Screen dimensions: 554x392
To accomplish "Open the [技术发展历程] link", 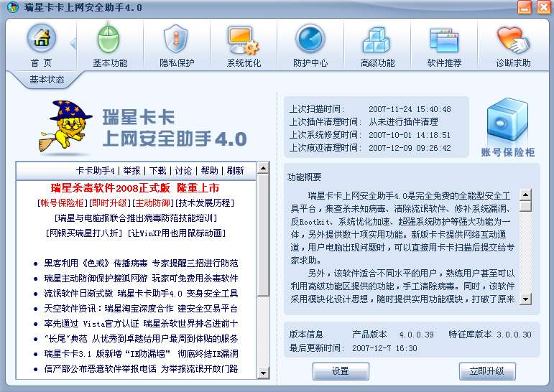I will [x=205, y=203].
